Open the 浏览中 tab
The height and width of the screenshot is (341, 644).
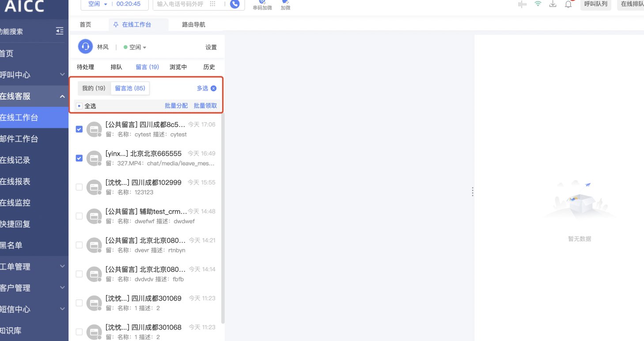(178, 67)
